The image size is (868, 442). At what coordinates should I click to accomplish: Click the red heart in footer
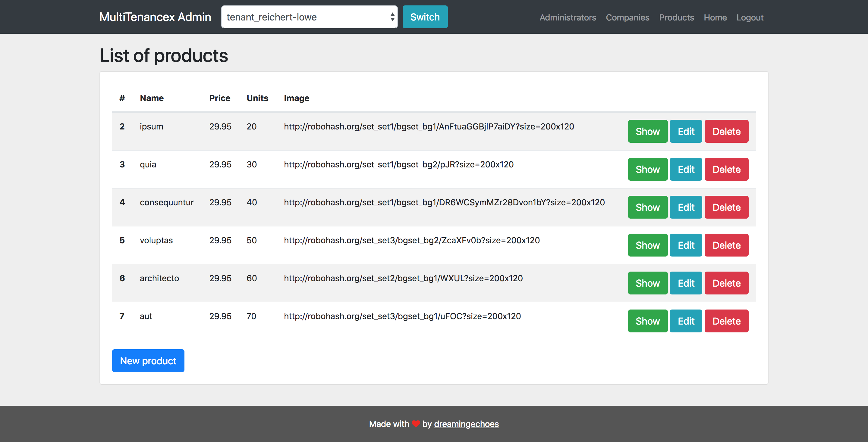point(416,424)
